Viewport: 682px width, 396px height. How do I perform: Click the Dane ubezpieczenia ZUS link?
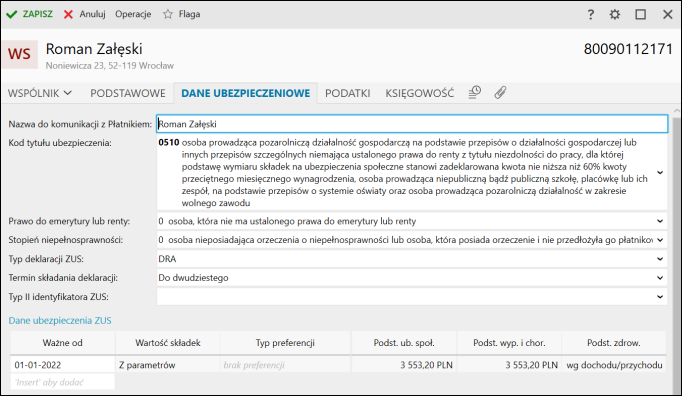coord(60,321)
